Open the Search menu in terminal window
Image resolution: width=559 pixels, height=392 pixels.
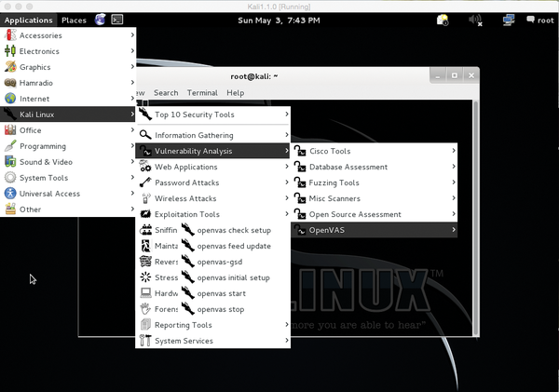pos(166,93)
